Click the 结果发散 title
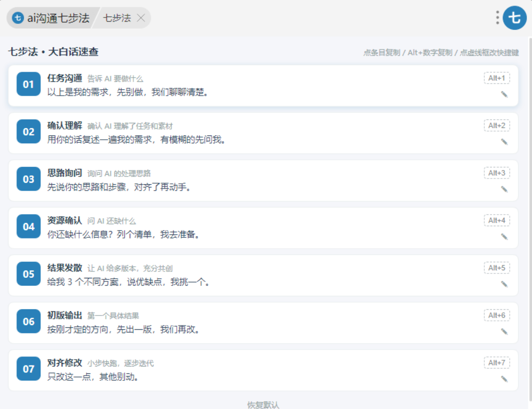Viewport: 532px width, 409px height. [x=64, y=268]
